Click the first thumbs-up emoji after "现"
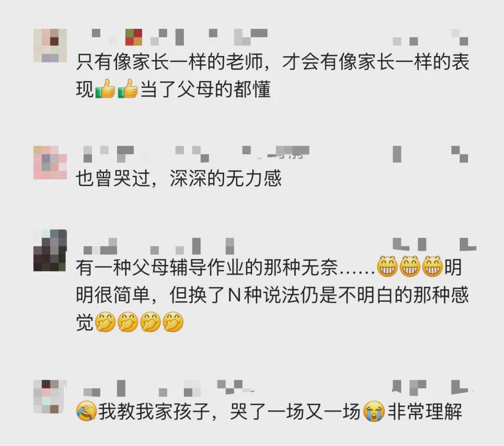 [x=105, y=89]
